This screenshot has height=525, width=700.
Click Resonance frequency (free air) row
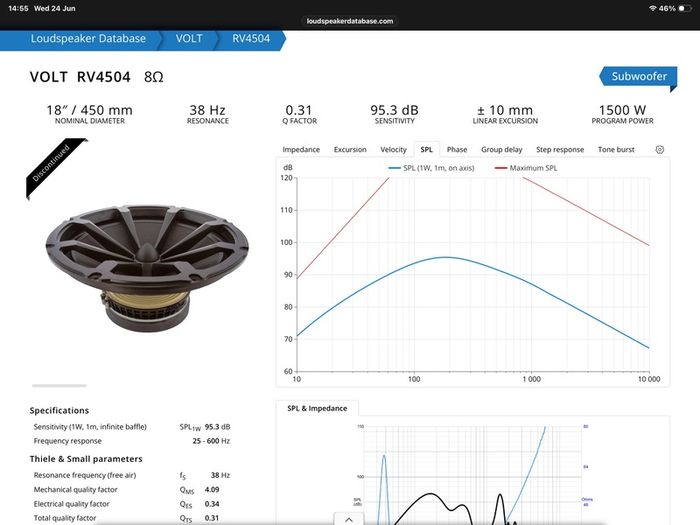coord(132,475)
